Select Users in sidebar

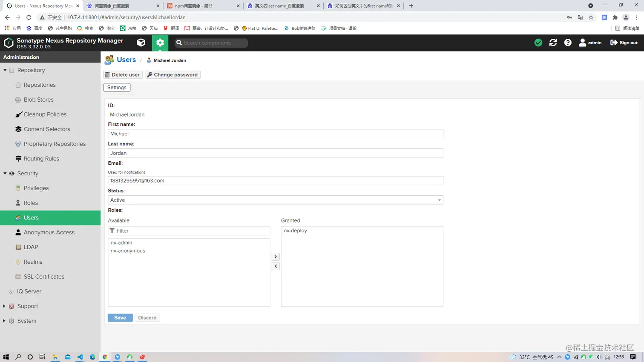(x=50, y=218)
